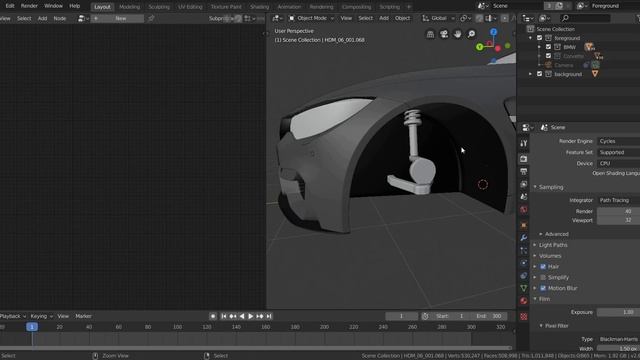
Task: Toggle the Hair checkbox
Action: pyautogui.click(x=543, y=267)
